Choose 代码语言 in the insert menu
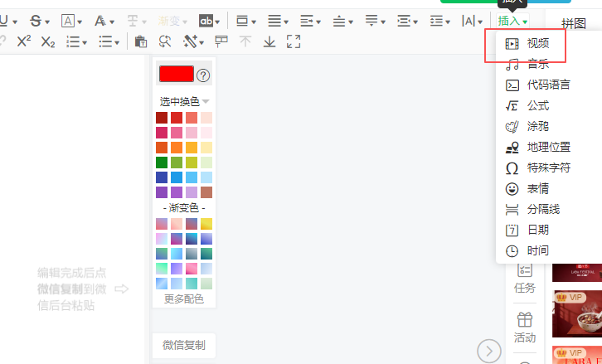Viewport: 602px width, 364px height. click(548, 85)
